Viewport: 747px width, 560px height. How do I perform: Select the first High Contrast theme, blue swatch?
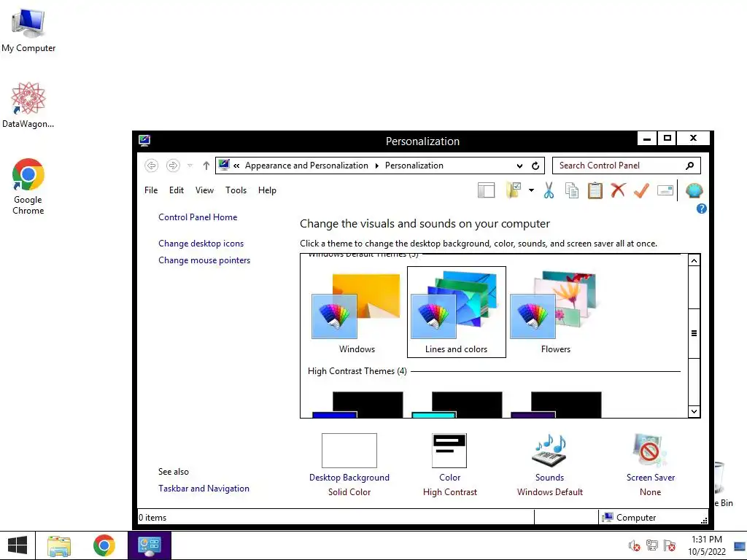click(357, 405)
